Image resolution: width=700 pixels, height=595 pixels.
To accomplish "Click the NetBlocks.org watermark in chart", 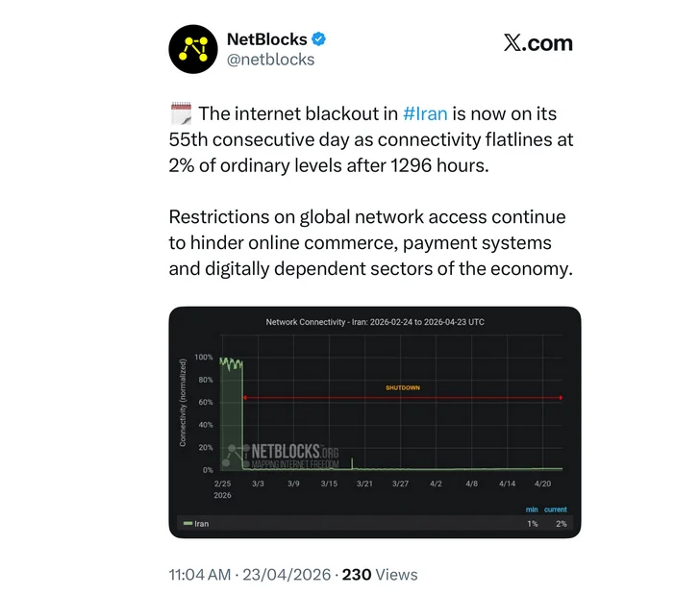I will (x=281, y=456).
